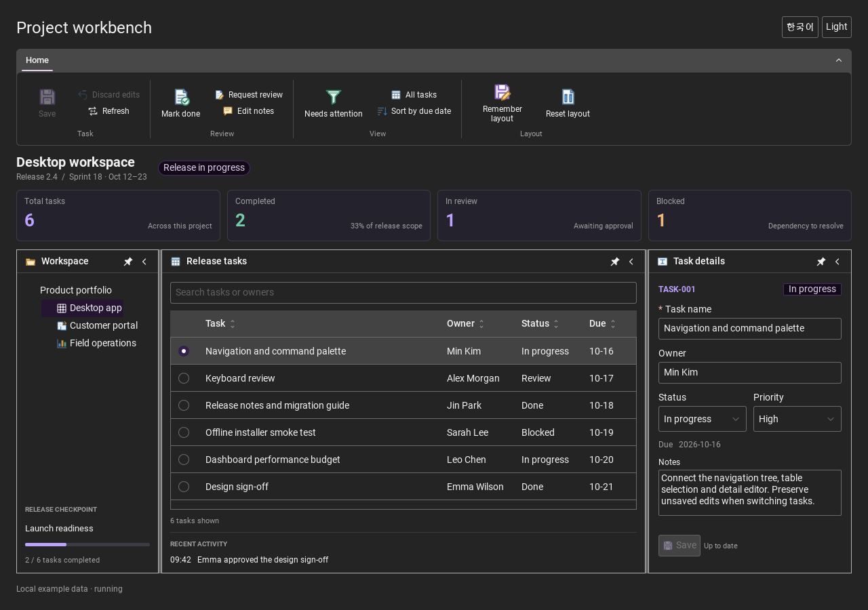Apply the Needs attention filter

pos(333,104)
